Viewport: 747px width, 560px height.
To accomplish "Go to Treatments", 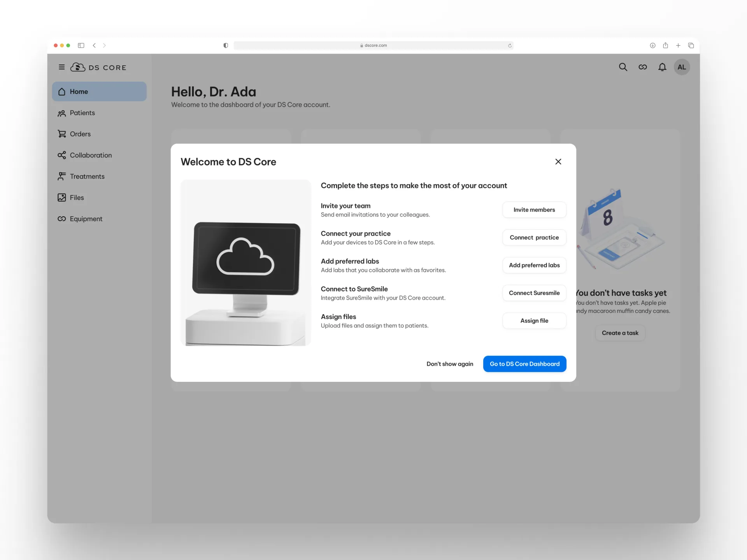I will 87,177.
